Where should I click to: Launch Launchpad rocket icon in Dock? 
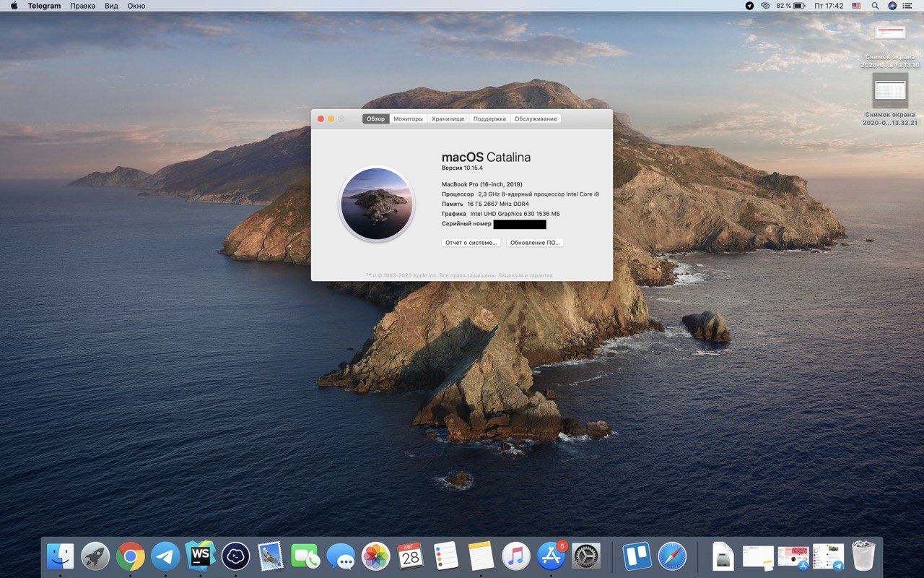click(95, 556)
